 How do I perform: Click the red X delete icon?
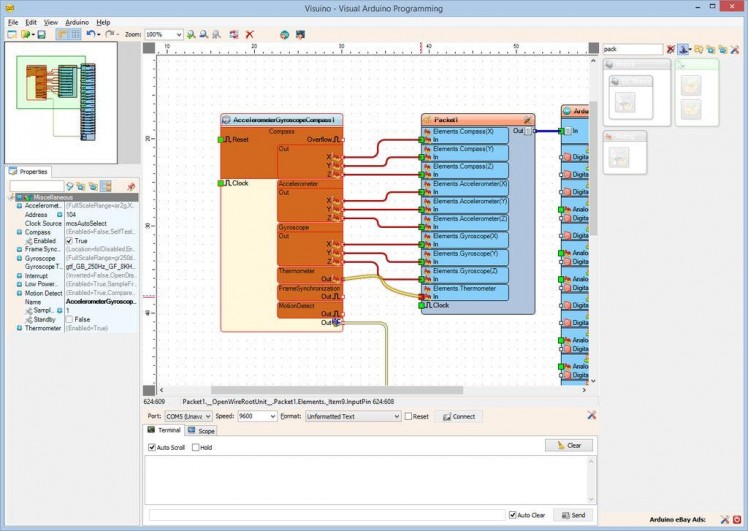pyautogui.click(x=250, y=34)
